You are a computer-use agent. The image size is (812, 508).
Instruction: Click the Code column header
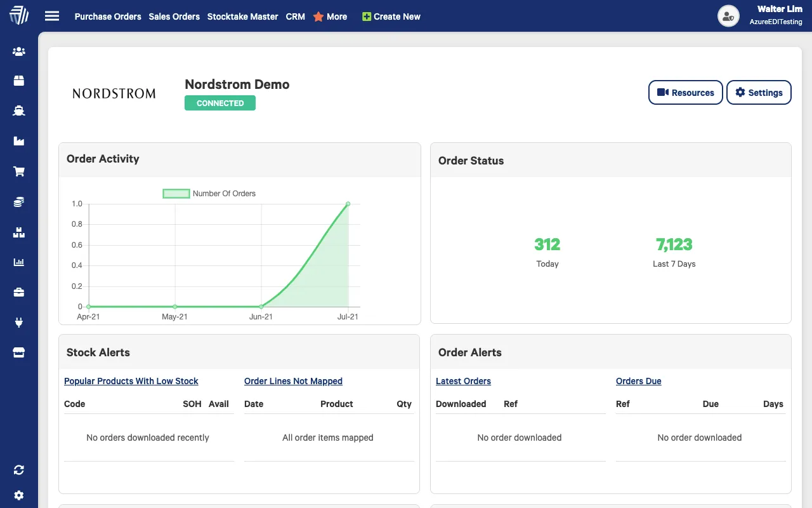click(75, 404)
